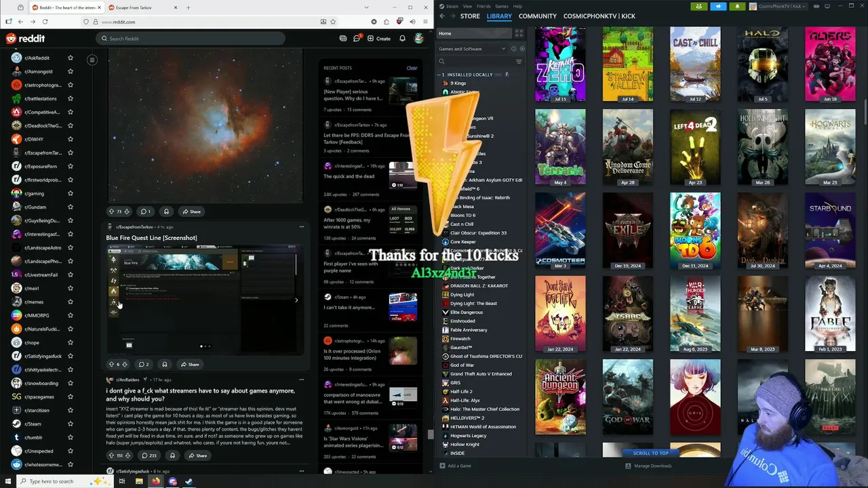The width and height of the screenshot is (868, 488).
Task: Go back in Firefox browser
Action: click(x=20, y=22)
